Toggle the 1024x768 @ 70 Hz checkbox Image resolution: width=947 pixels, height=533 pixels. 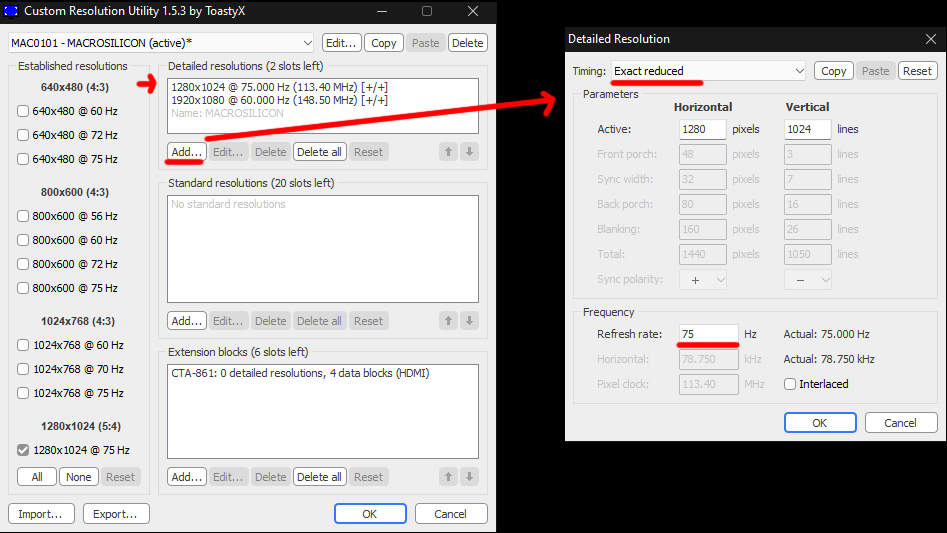coord(23,369)
